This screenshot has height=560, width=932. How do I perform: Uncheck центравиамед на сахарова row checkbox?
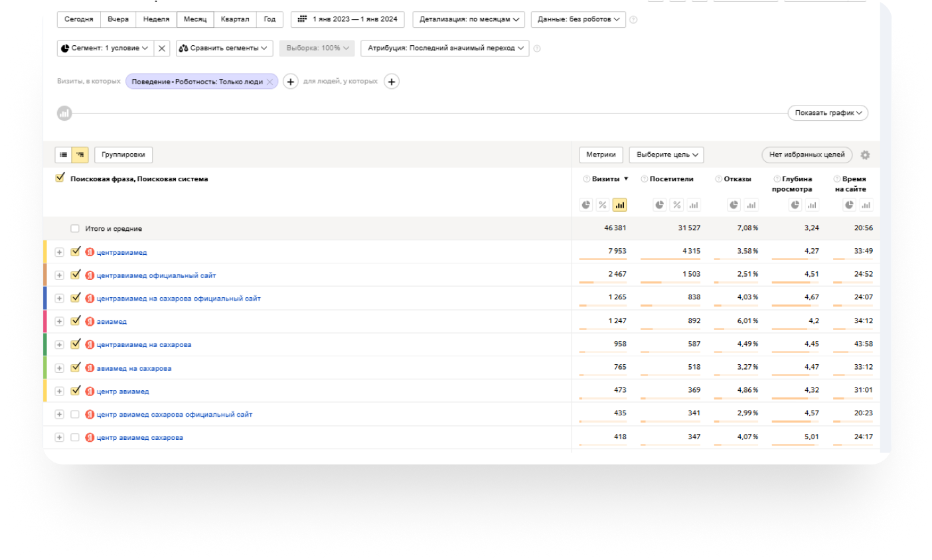tap(76, 344)
